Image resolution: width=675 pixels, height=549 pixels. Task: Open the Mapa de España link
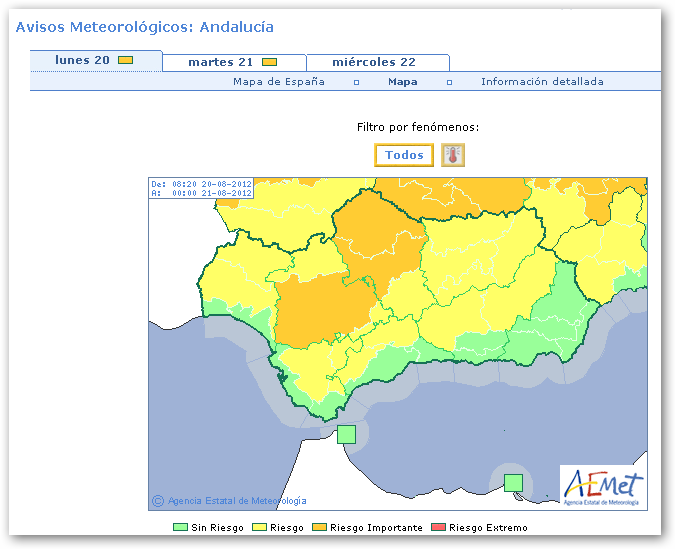(x=279, y=82)
